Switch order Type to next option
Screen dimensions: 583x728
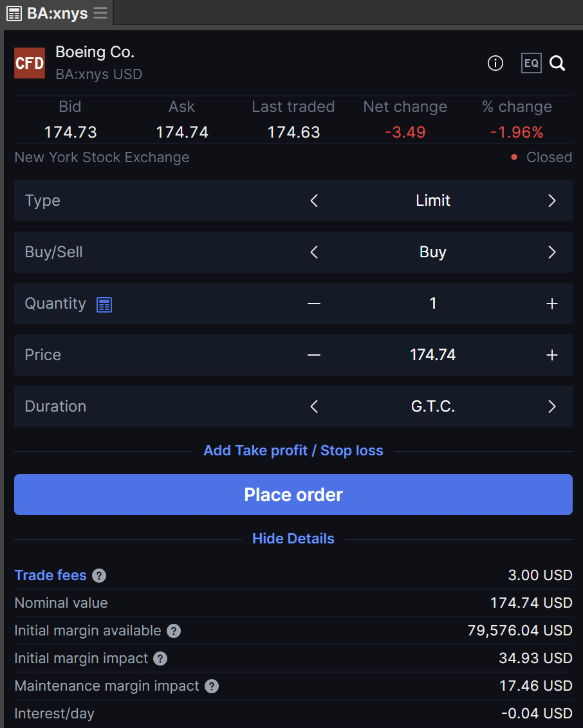tap(552, 201)
